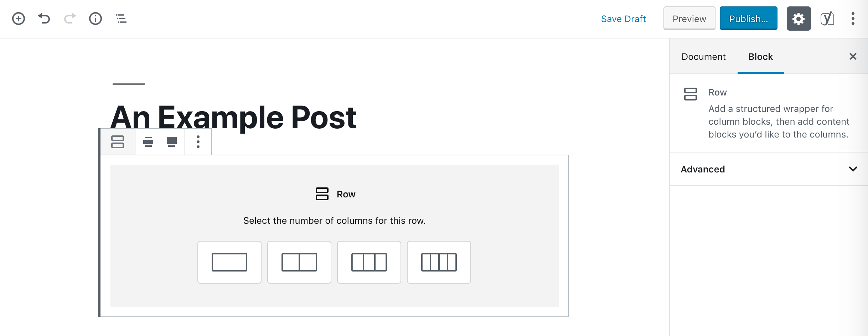Open block toolbar more options menu
This screenshot has height=336, width=868.
(198, 142)
